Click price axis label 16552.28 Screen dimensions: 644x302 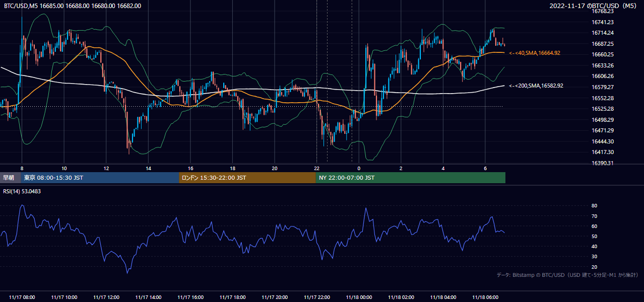[603, 98]
